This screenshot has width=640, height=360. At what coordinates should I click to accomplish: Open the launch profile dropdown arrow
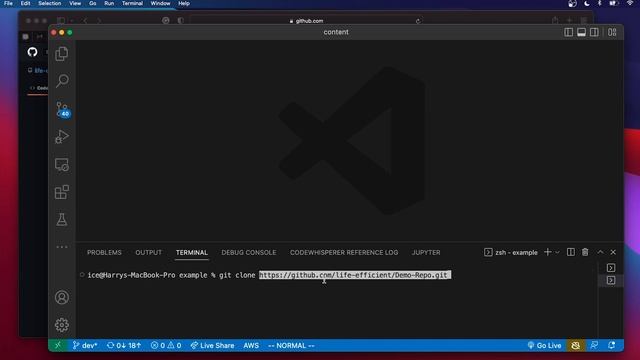pos(558,253)
